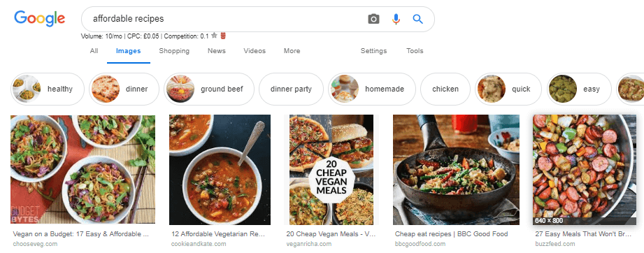Apply the quick suggestion chip
Viewport: 644px width, 253px height.
tap(508, 89)
